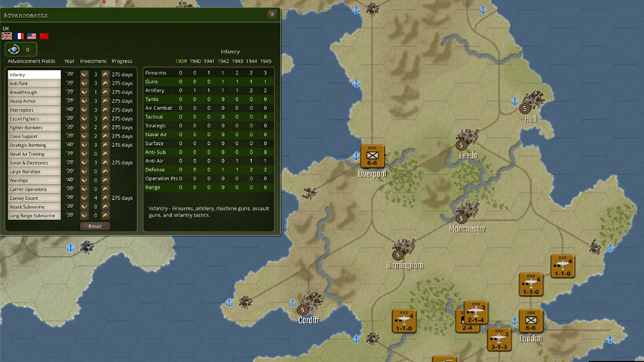Decrease Close Support investment
This screenshot has width=644, height=362.
point(84,136)
